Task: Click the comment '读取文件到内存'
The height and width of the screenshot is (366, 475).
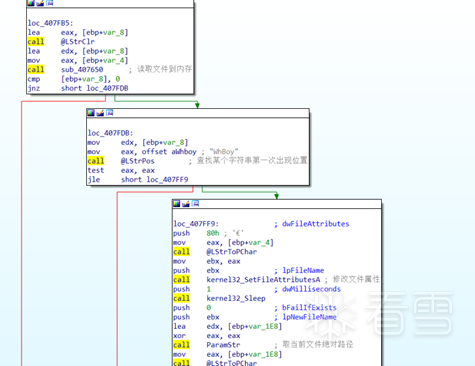Action: (165, 69)
